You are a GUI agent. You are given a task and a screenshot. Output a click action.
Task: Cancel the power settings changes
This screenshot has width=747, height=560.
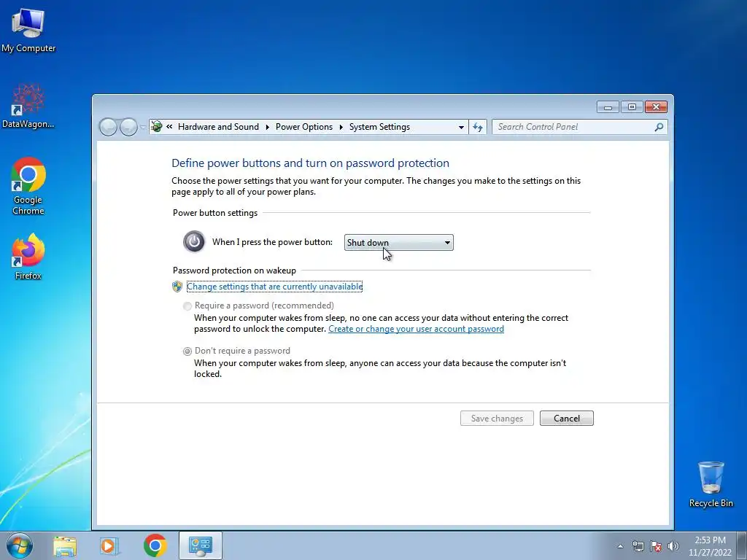[566, 418]
